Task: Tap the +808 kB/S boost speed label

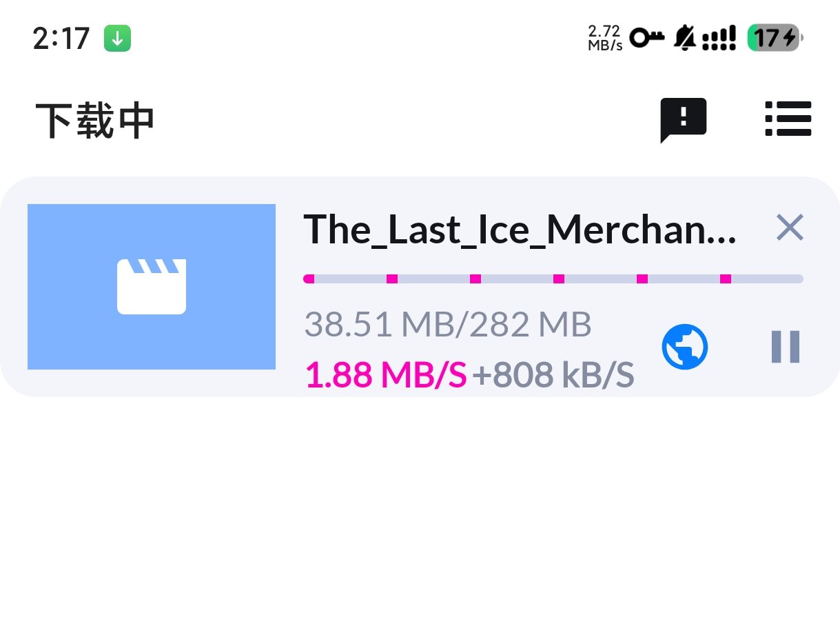Action: pyautogui.click(x=553, y=375)
